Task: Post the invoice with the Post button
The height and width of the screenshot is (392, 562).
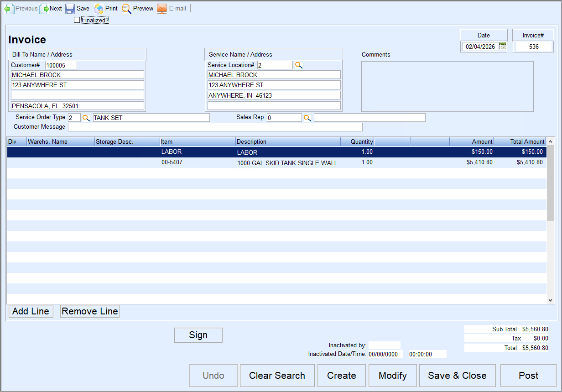Action: tap(528, 376)
